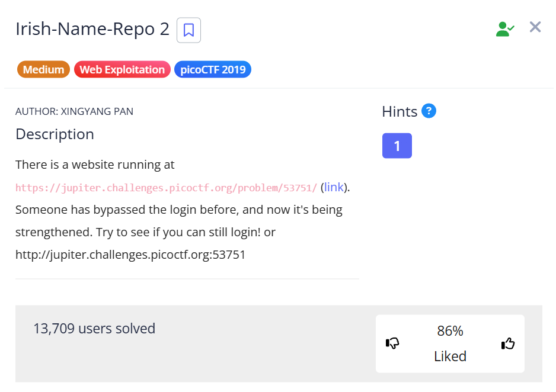
Task: Click the 86% Liked rating text
Action: (x=450, y=343)
